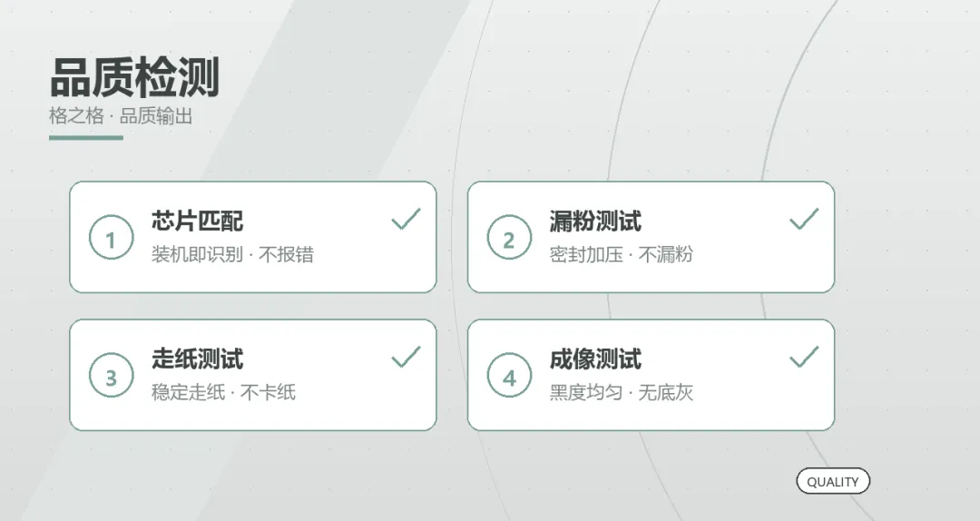
Task: Click the checkmark on 走纸测试 card
Action: (407, 357)
